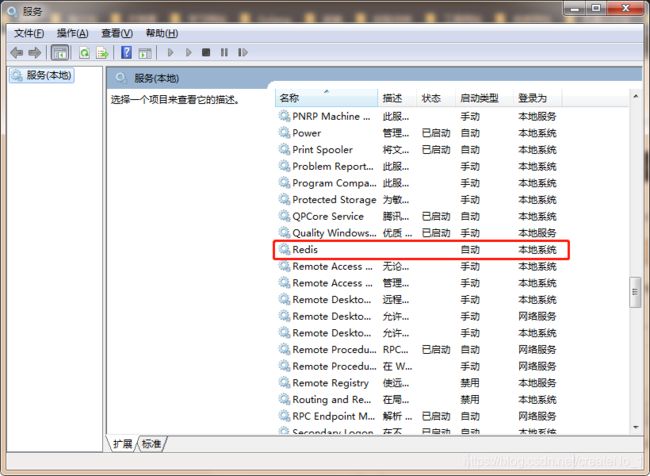Click the Start service play icon
The height and width of the screenshot is (476, 650).
pos(170,52)
